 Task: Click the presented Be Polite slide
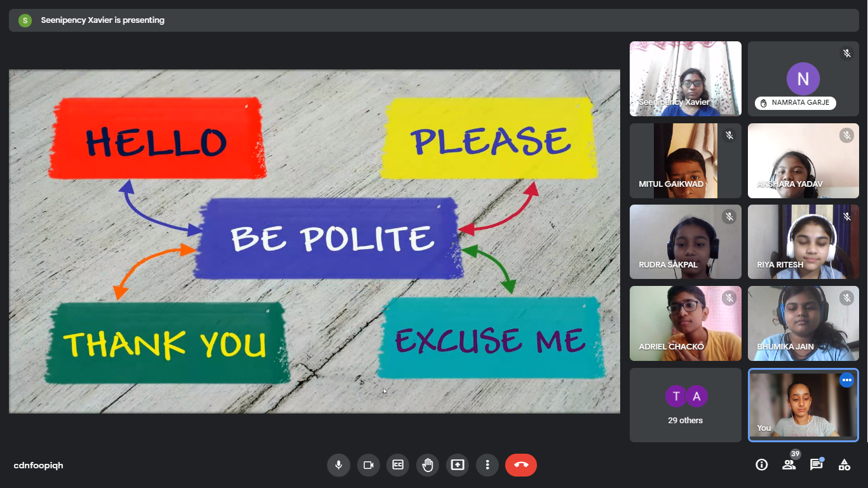pyautogui.click(x=315, y=241)
